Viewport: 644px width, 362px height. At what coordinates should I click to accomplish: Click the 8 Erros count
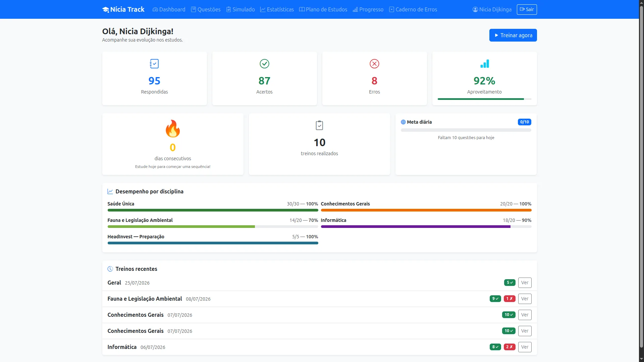[x=374, y=81]
